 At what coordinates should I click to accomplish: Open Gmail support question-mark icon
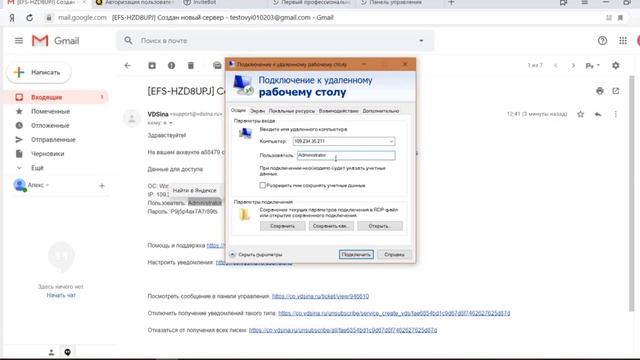tap(602, 40)
